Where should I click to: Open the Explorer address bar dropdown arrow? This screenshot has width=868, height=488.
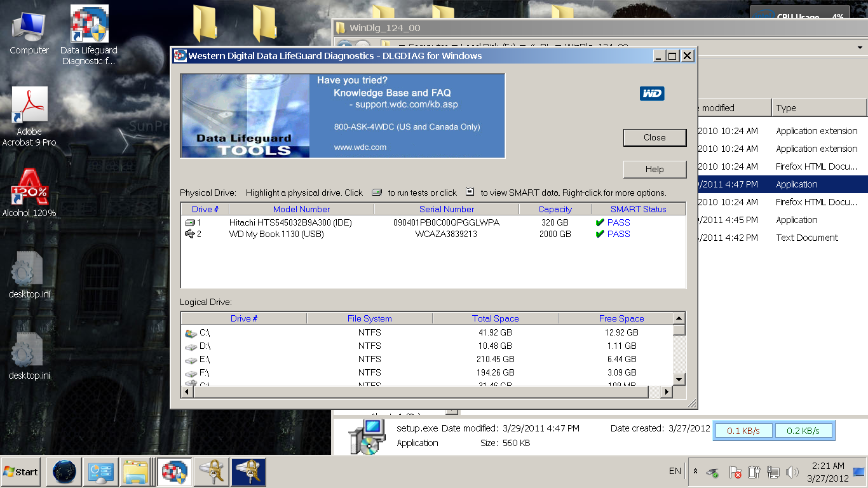(861, 47)
